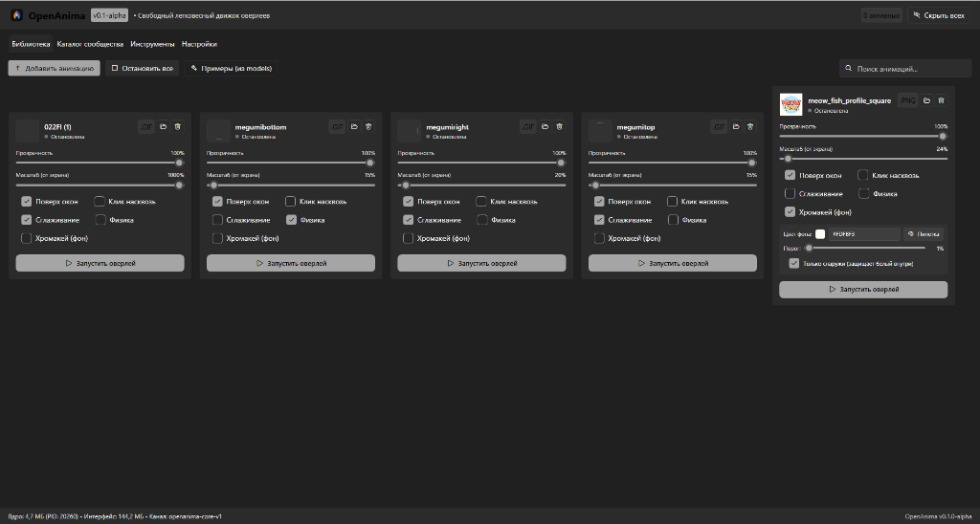Viewport: 980px width, 524px height.
Task: Enable Физика for megumiright
Action: coord(482,220)
